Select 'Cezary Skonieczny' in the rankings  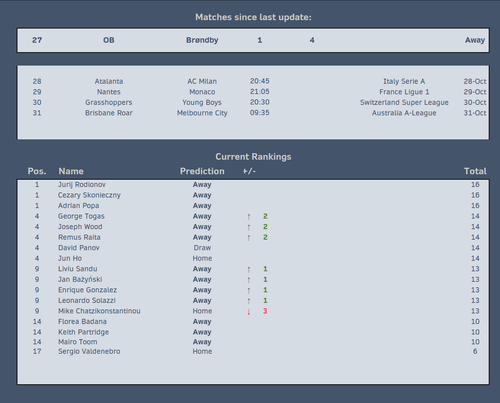(x=89, y=195)
